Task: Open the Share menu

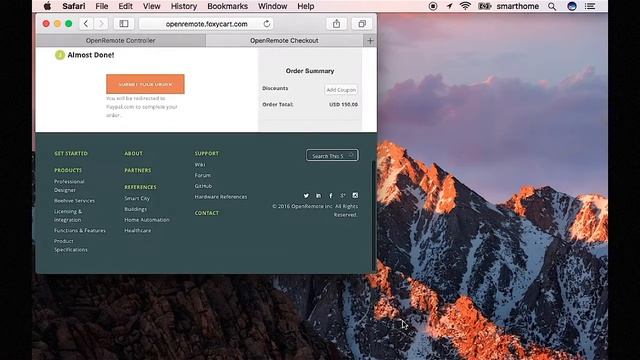Action: [336, 24]
